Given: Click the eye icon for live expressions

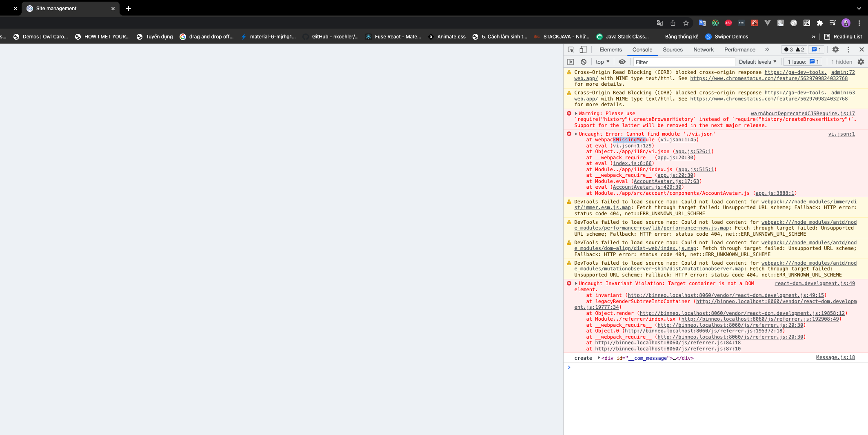Looking at the screenshot, I should click(x=622, y=62).
